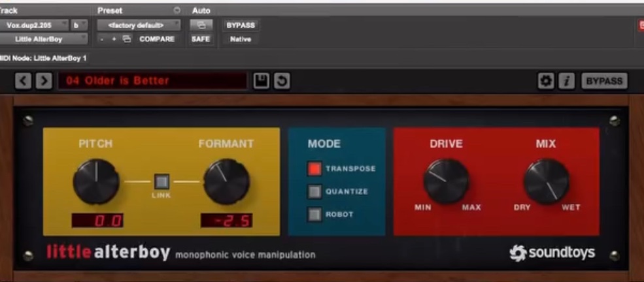Viewport: 644px width, 282px height.
Task: Click the automation enable icon under Auto
Action: click(201, 25)
